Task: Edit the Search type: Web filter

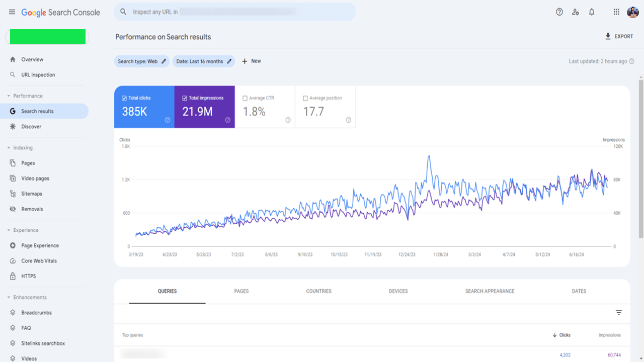Action: [x=141, y=61]
